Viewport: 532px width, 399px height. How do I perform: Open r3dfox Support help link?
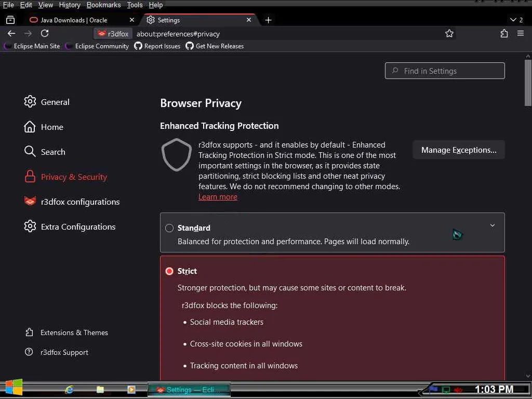pyautogui.click(x=57, y=352)
